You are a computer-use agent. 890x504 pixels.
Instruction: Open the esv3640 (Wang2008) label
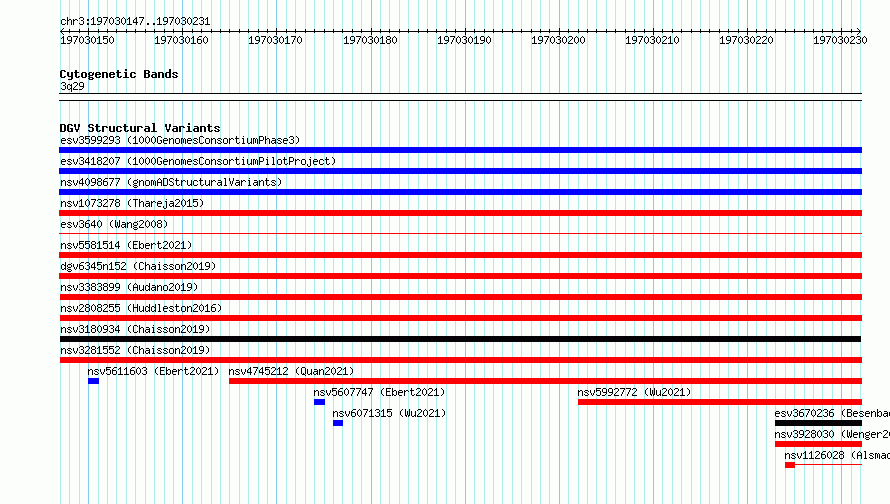[x=114, y=224]
